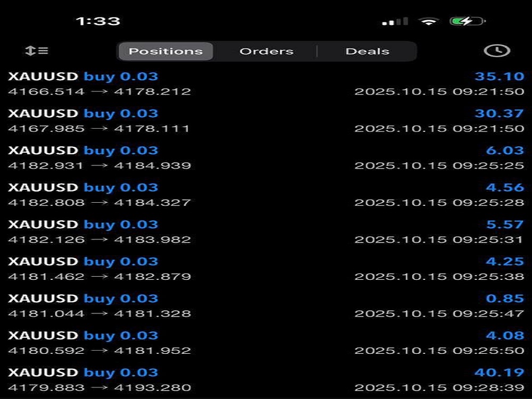Switch to the Deals tab
This screenshot has height=399, width=532.
368,51
